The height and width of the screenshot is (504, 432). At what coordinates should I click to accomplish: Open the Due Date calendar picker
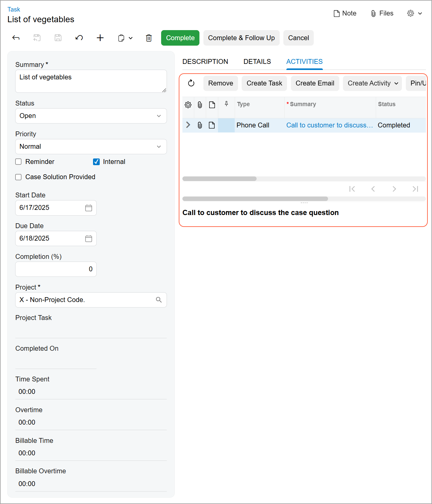[88, 238]
